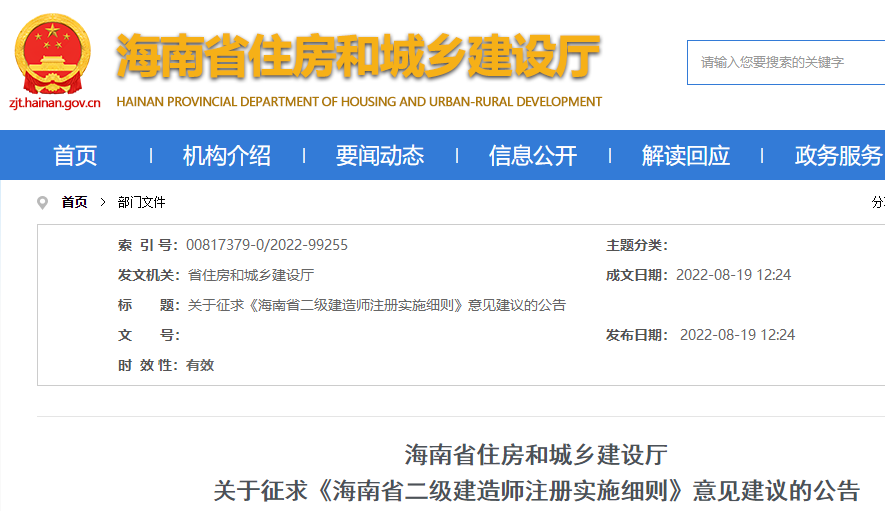Click the breadcrumb arrow after 首页
This screenshot has width=885, height=511.
click(x=102, y=203)
